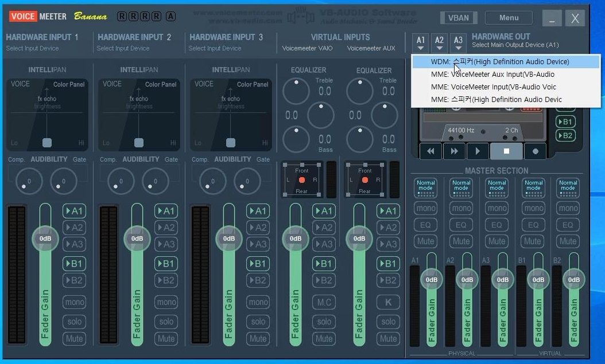
Task: Open Hardware Input 2 device selector
Action: click(123, 48)
